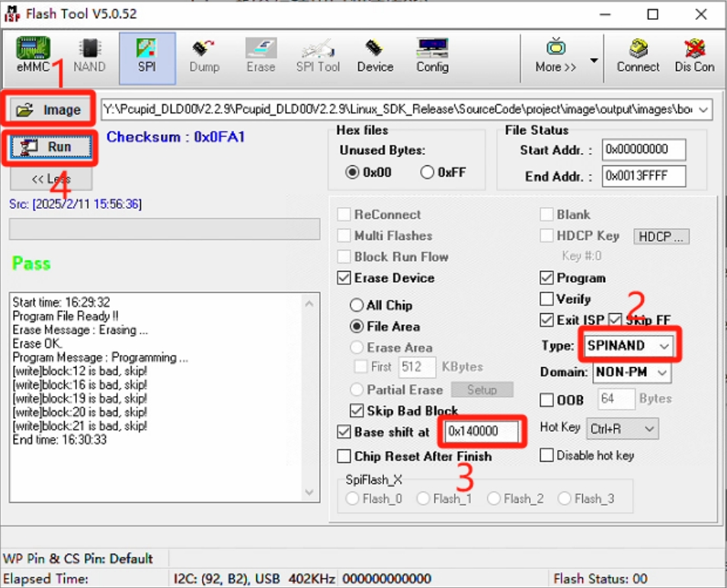Image resolution: width=727 pixels, height=588 pixels.
Task: Open the SPI Tool
Action: pos(318,56)
